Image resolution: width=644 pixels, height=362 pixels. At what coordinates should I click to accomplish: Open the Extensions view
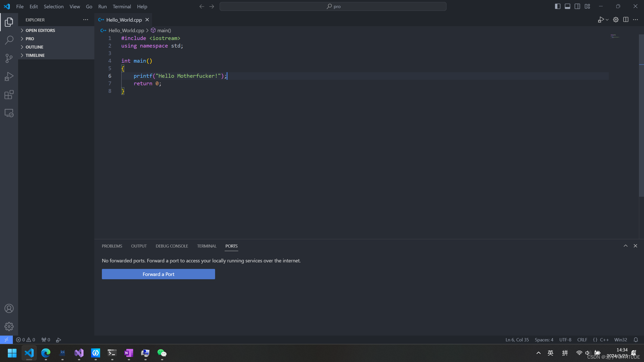pos(9,95)
